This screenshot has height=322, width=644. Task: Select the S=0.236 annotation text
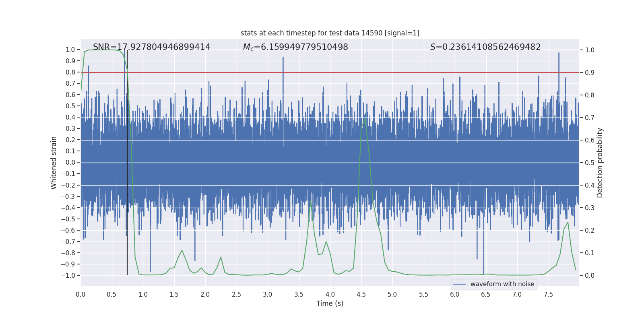485,47
